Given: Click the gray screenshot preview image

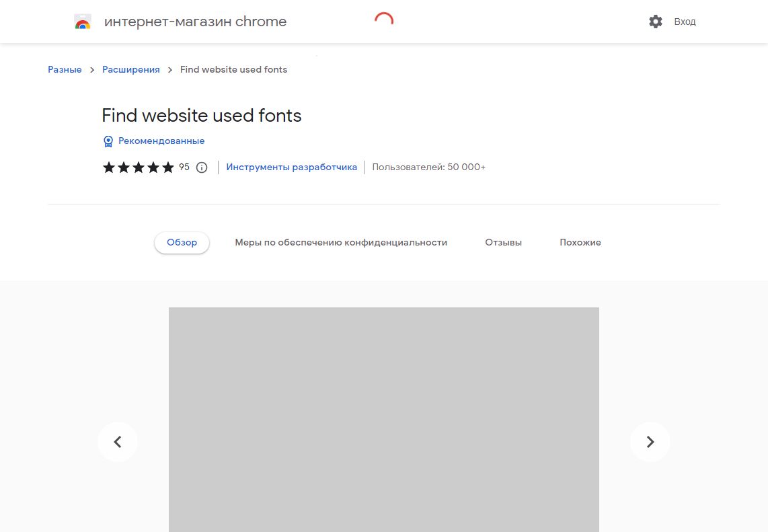Looking at the screenshot, I should click(384, 420).
